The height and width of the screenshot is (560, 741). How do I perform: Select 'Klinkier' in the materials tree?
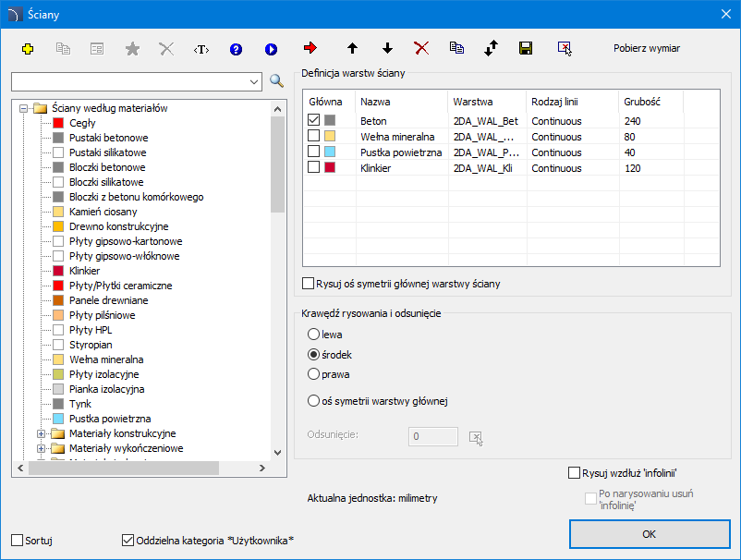tap(84, 271)
